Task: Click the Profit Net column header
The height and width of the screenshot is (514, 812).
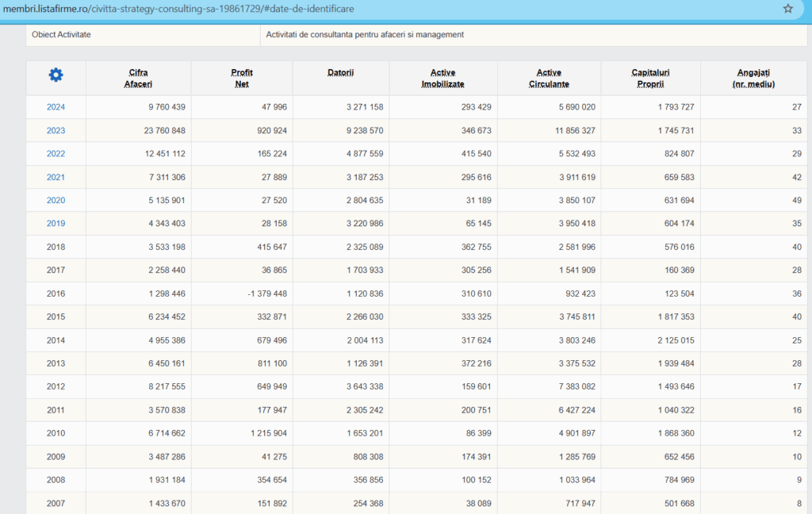Action: pyautogui.click(x=242, y=79)
